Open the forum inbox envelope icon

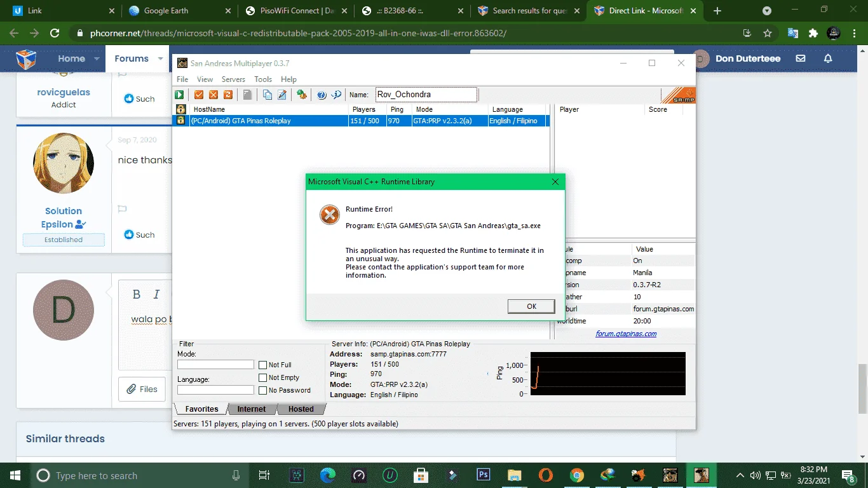[x=801, y=58]
